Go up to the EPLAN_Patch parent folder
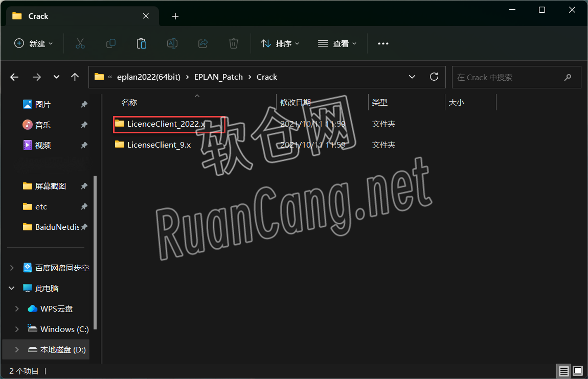Viewport: 588px width, 379px height. (75, 77)
